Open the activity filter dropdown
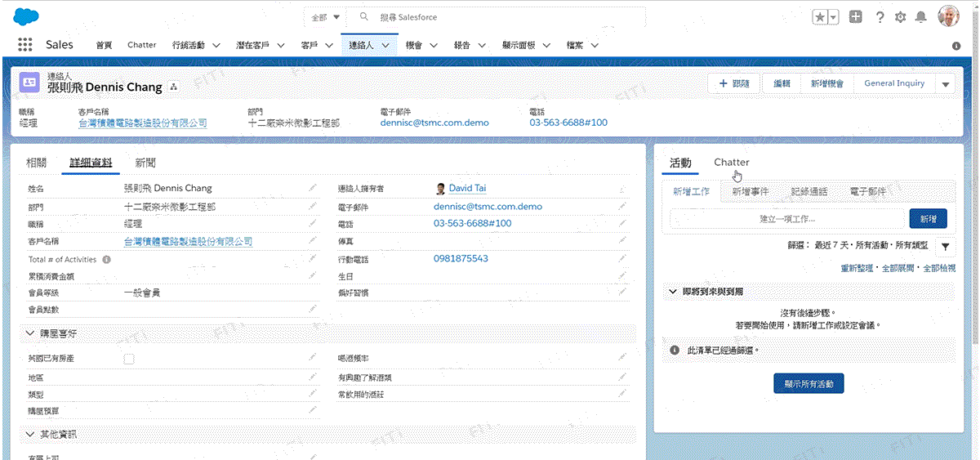980x460 pixels. [945, 246]
